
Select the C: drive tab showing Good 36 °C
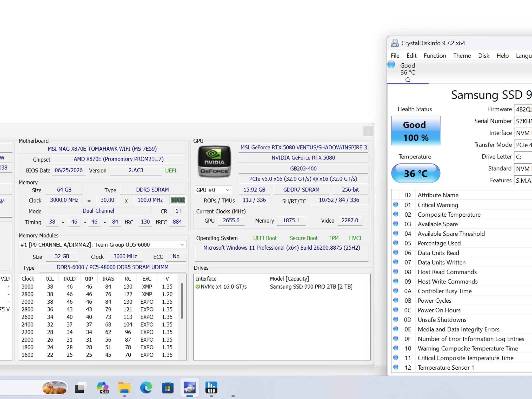click(408, 72)
